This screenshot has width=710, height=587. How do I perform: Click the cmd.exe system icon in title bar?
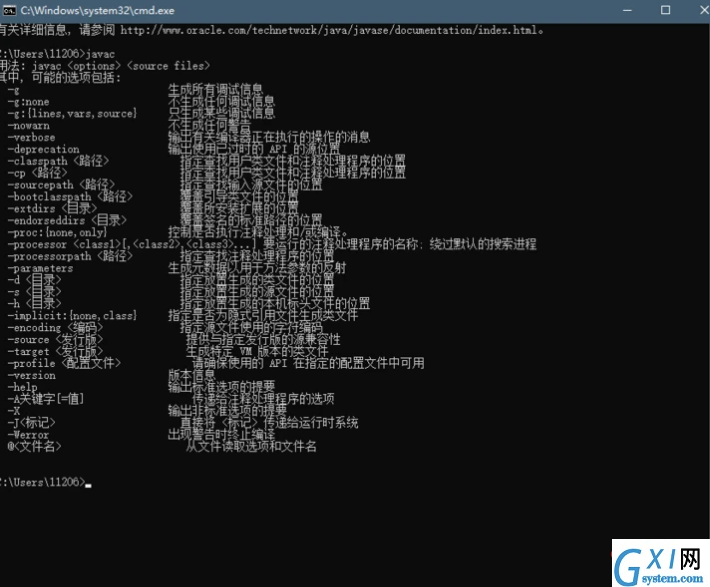pos(9,10)
